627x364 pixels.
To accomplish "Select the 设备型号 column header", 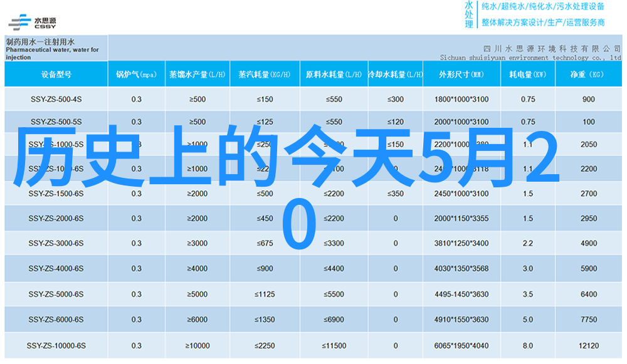I will click(56, 74).
